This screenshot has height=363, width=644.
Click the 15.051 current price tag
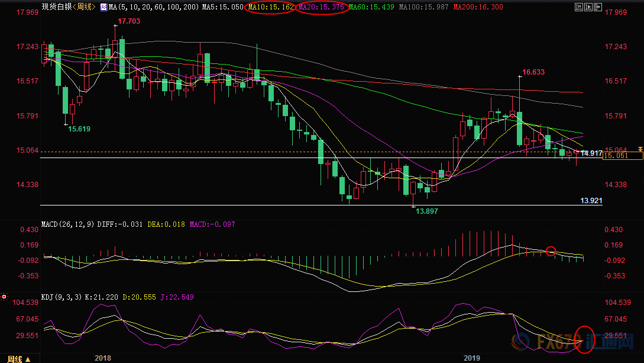(x=623, y=156)
